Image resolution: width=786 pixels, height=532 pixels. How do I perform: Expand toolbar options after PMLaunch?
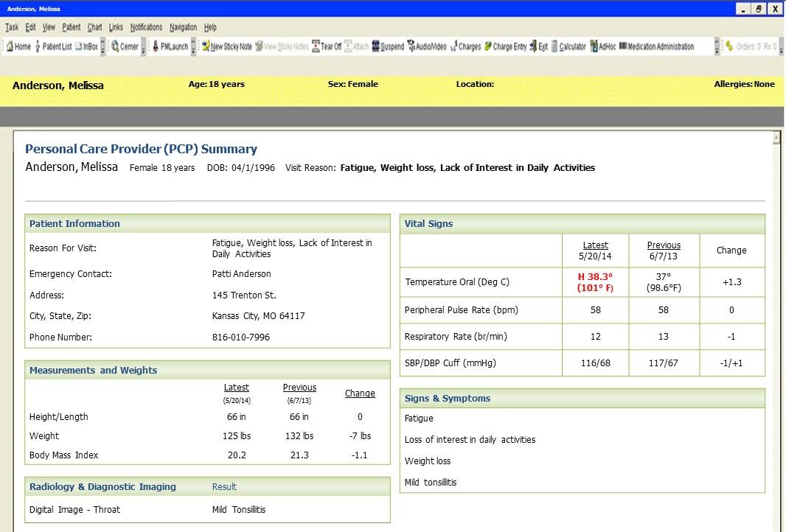193,46
